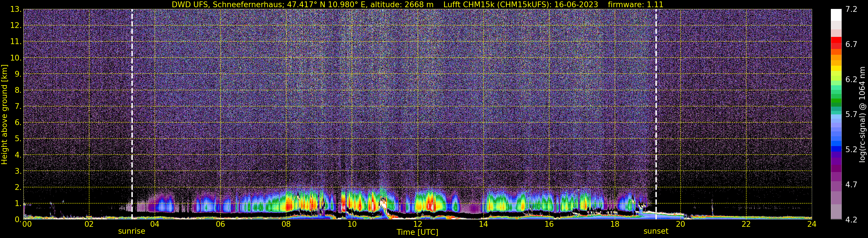Click the colorbar tick label '7.2'
Screen dimensions: 868x238
pos(851,10)
